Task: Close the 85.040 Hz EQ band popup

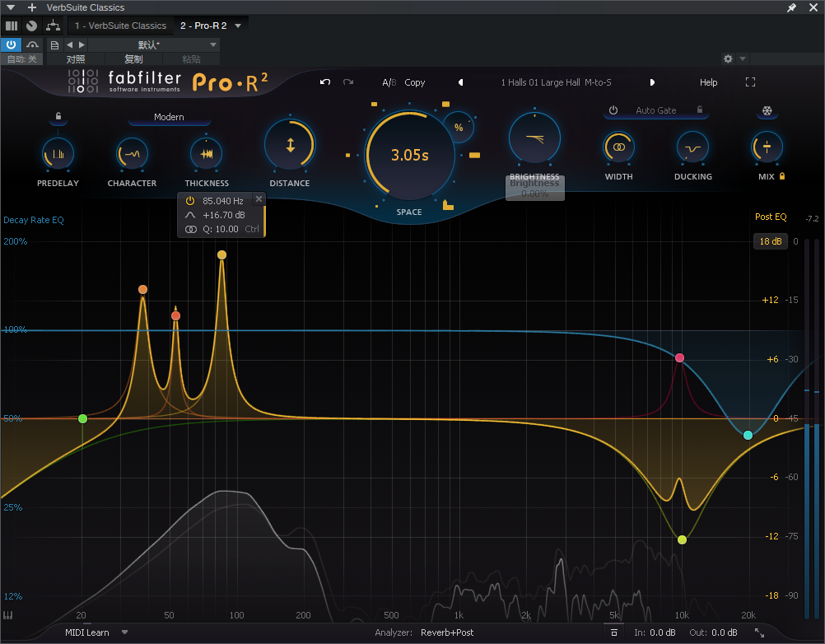Action: [x=259, y=198]
